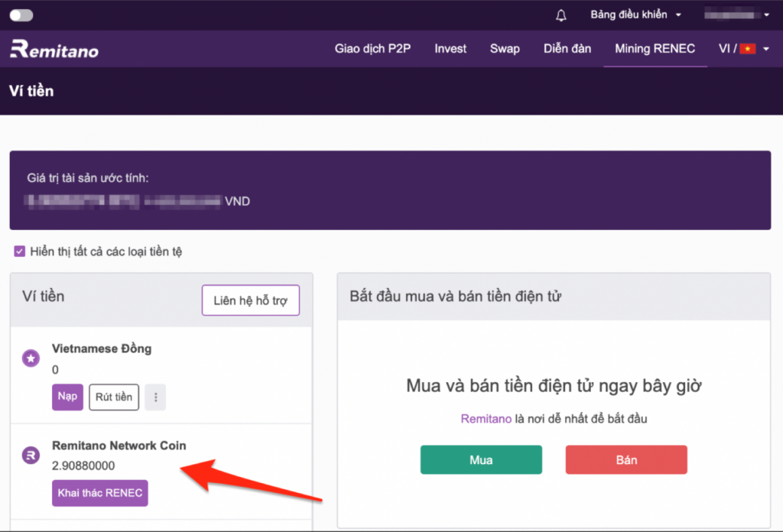
Task: Click the Vietnamese Đồng balance 0
Action: click(x=55, y=370)
